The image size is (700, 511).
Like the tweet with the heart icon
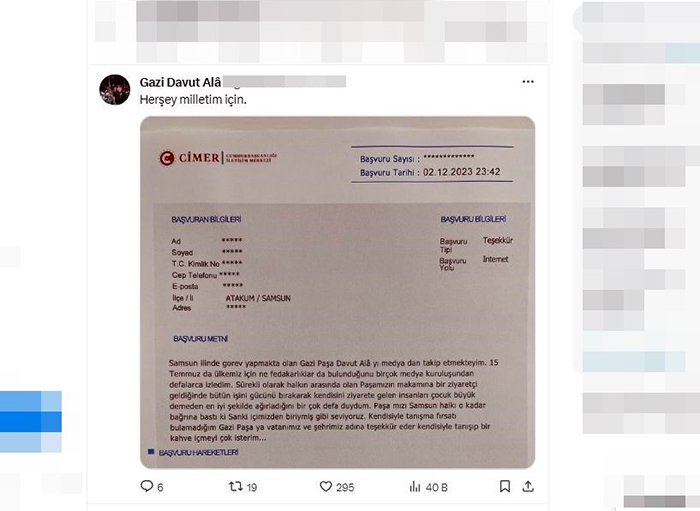(326, 486)
